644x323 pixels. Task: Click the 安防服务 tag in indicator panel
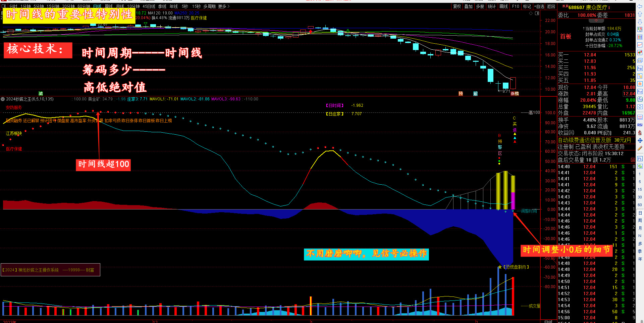(14, 107)
